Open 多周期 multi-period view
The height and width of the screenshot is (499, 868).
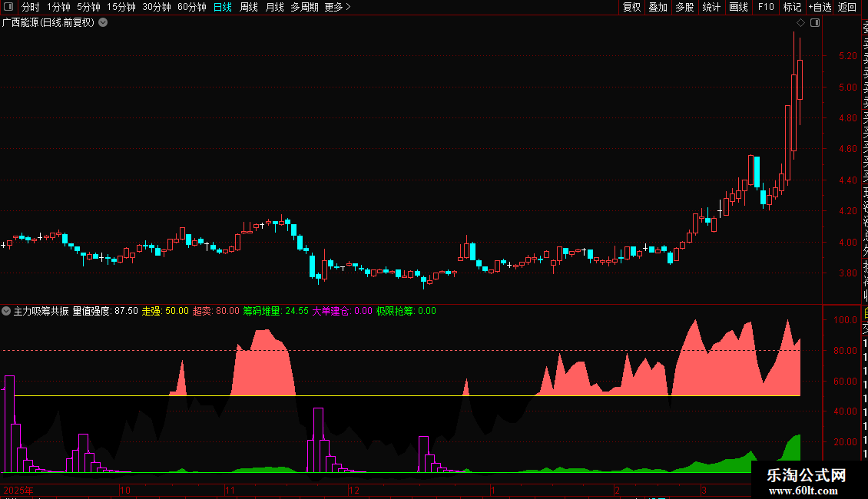(x=304, y=7)
